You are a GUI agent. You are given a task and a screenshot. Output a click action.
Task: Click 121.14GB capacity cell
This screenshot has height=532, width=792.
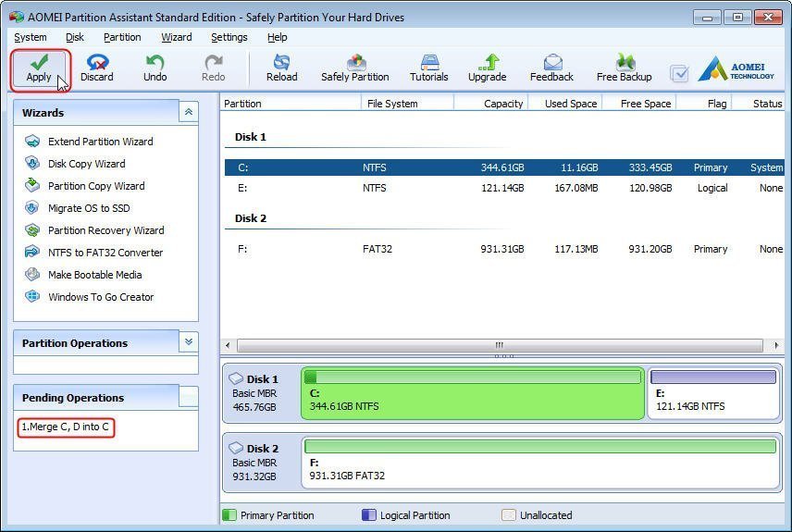tap(502, 188)
